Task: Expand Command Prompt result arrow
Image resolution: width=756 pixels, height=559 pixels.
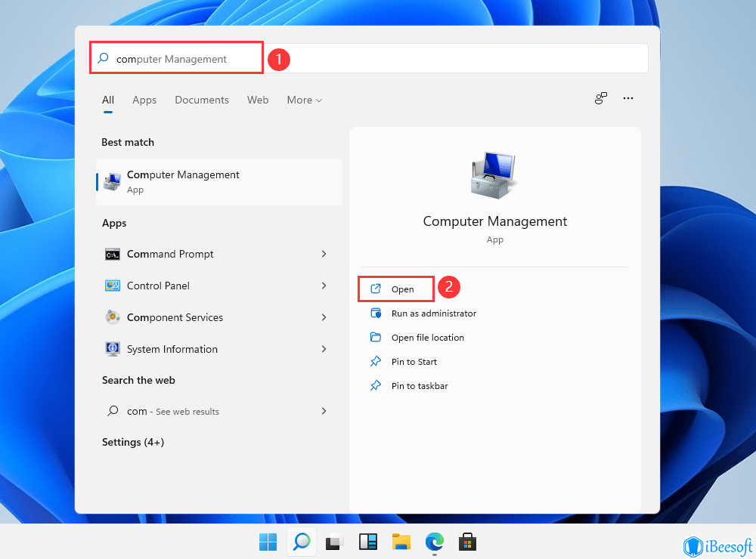Action: (x=324, y=254)
